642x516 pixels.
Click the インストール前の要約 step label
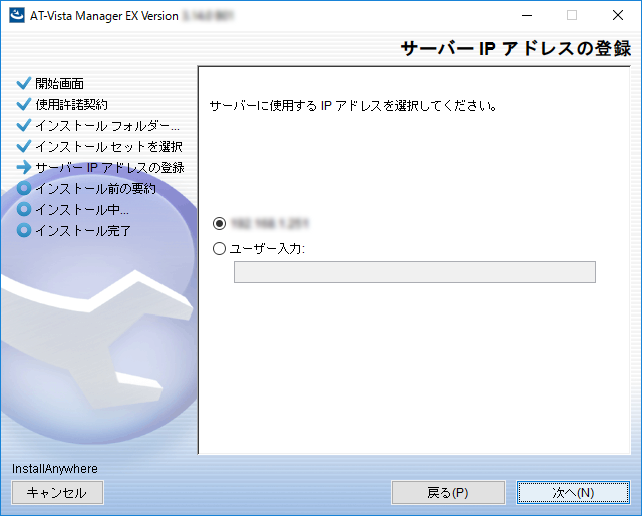click(x=95, y=188)
